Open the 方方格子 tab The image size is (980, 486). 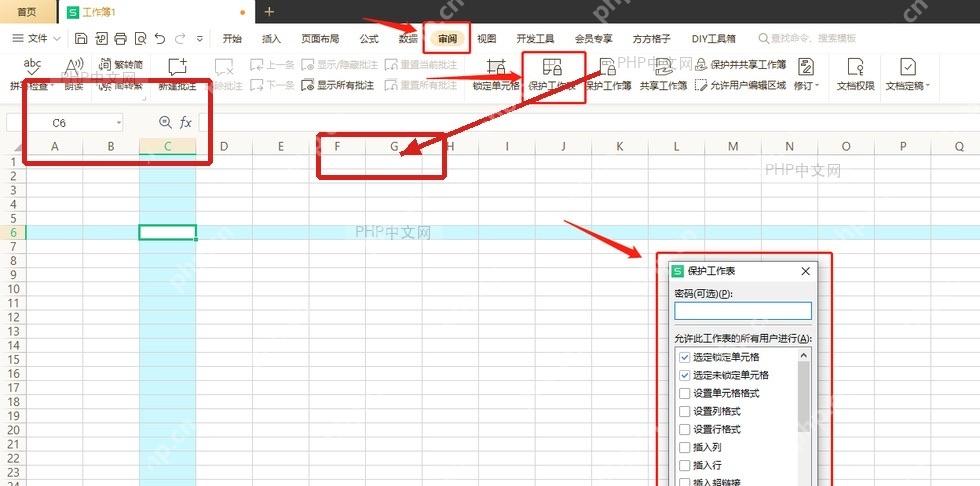click(652, 39)
